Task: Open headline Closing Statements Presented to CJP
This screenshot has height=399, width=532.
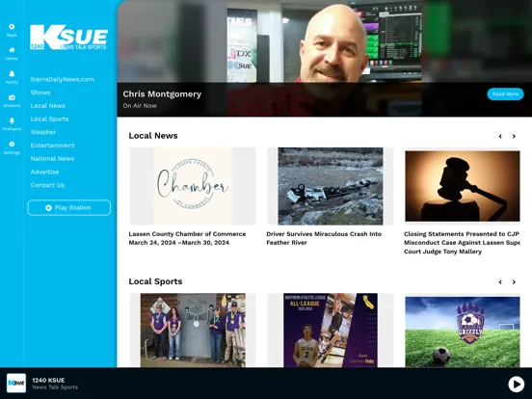Action: [462, 243]
